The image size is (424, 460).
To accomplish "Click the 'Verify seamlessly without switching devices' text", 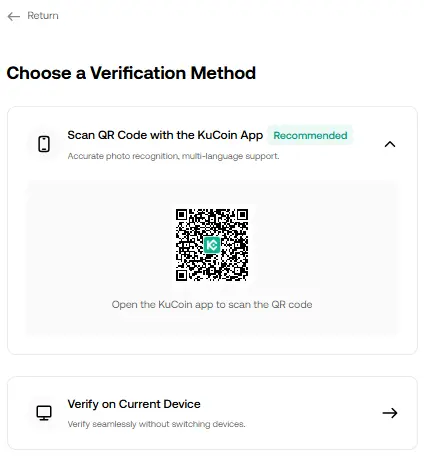I will [x=156, y=424].
